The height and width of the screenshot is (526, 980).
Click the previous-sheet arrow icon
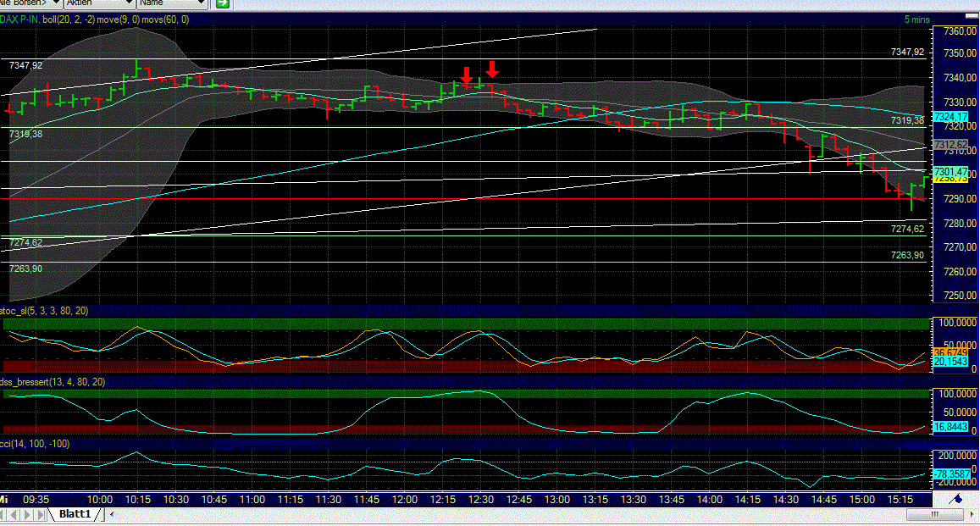tap(14, 514)
